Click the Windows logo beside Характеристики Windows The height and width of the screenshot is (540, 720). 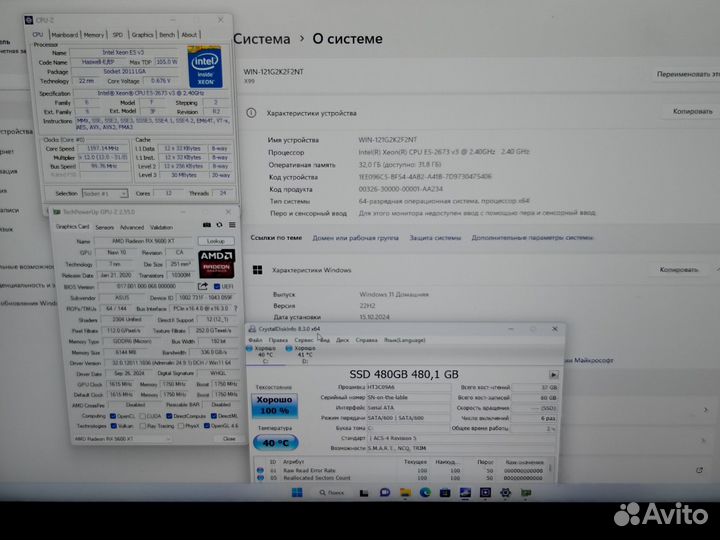(258, 270)
